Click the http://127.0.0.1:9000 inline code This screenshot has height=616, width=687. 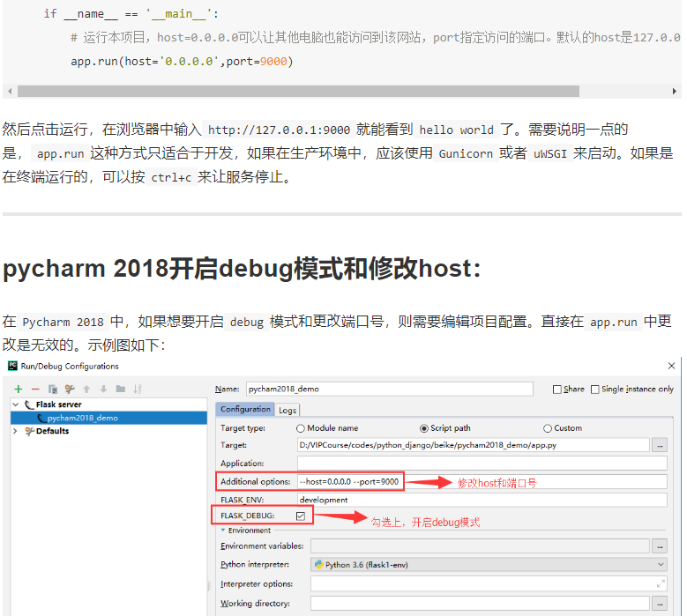[279, 130]
